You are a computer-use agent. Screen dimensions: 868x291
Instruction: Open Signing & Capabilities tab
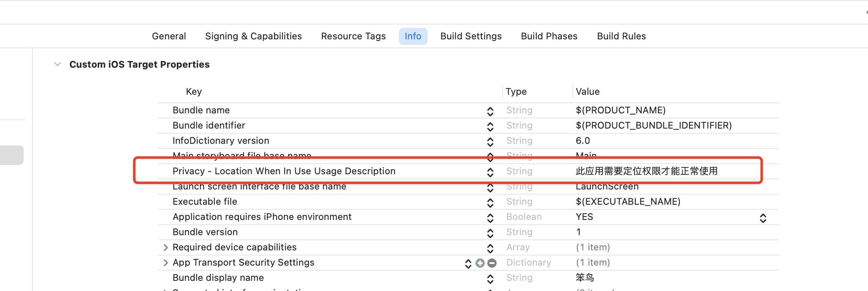coord(253,36)
